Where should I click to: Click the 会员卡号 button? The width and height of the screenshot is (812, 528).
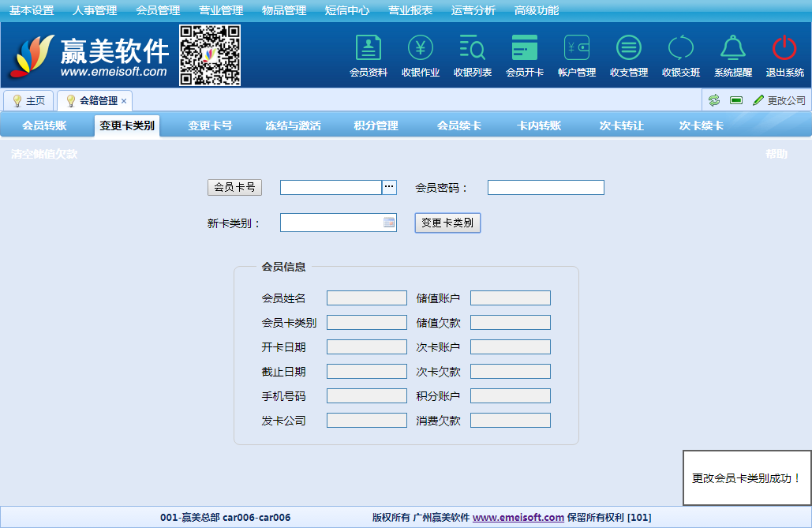234,187
